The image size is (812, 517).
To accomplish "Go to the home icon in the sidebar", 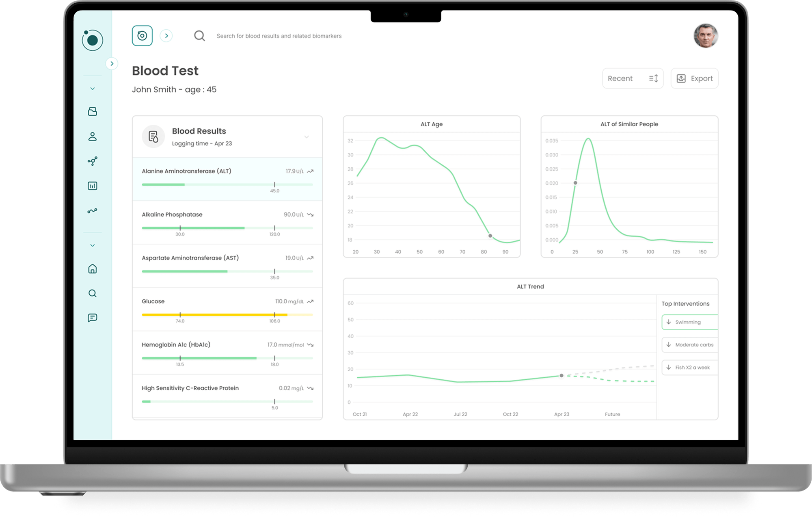I will [93, 269].
